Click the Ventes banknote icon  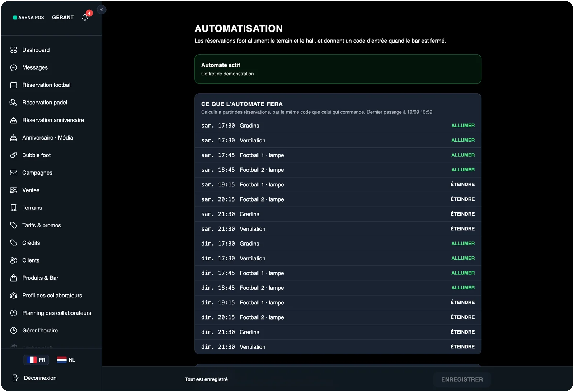click(14, 190)
